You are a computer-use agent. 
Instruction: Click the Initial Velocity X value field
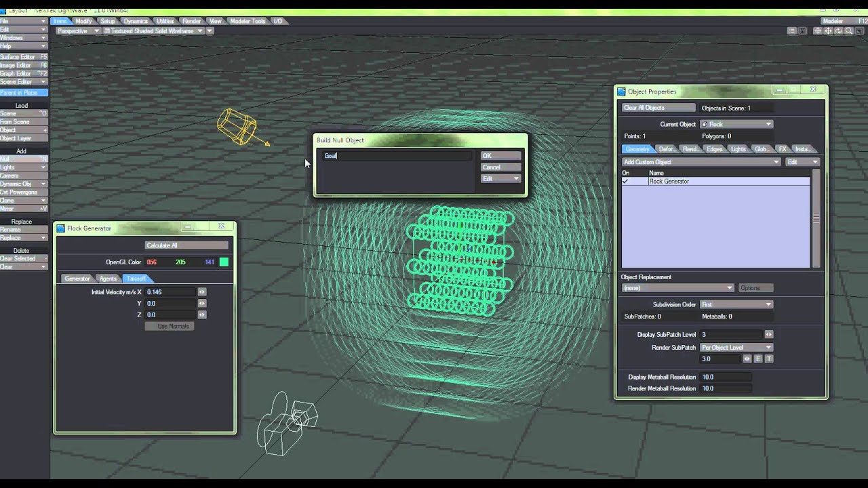pyautogui.click(x=170, y=292)
